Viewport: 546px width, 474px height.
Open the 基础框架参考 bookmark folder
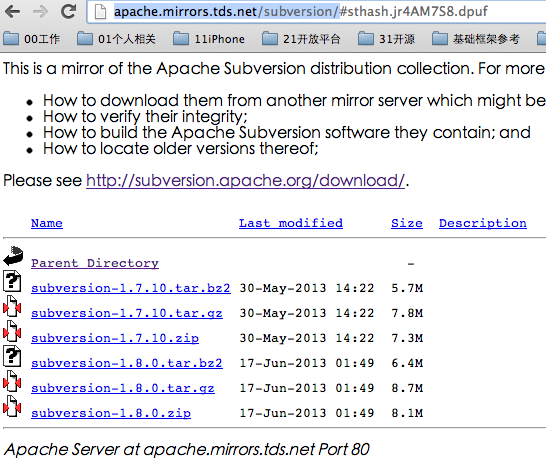pos(476,39)
